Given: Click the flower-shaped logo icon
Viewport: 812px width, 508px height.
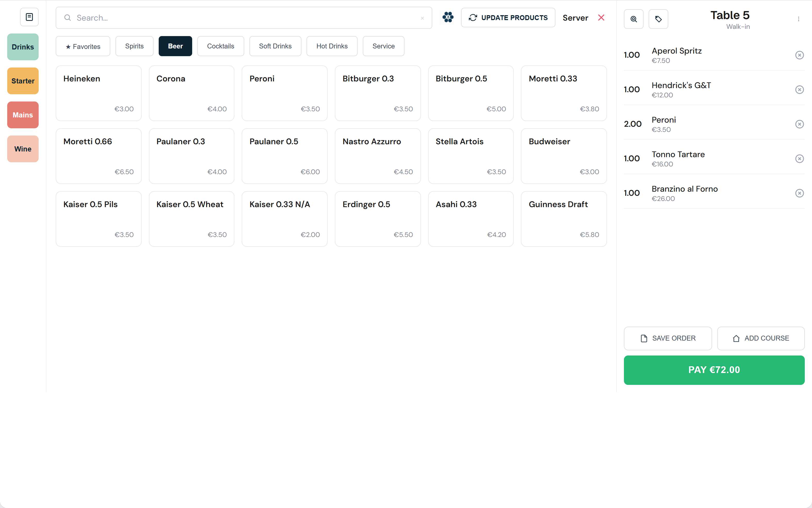Looking at the screenshot, I should [448, 17].
